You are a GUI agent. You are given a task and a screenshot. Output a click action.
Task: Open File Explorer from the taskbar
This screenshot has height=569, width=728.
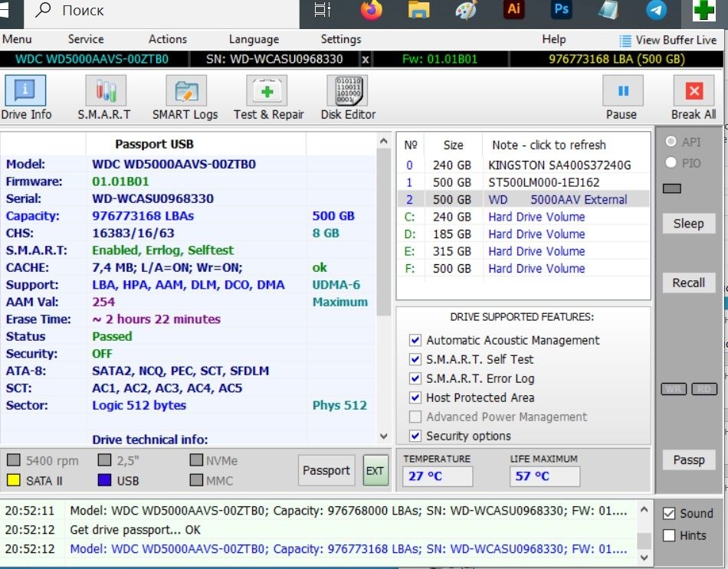[418, 10]
